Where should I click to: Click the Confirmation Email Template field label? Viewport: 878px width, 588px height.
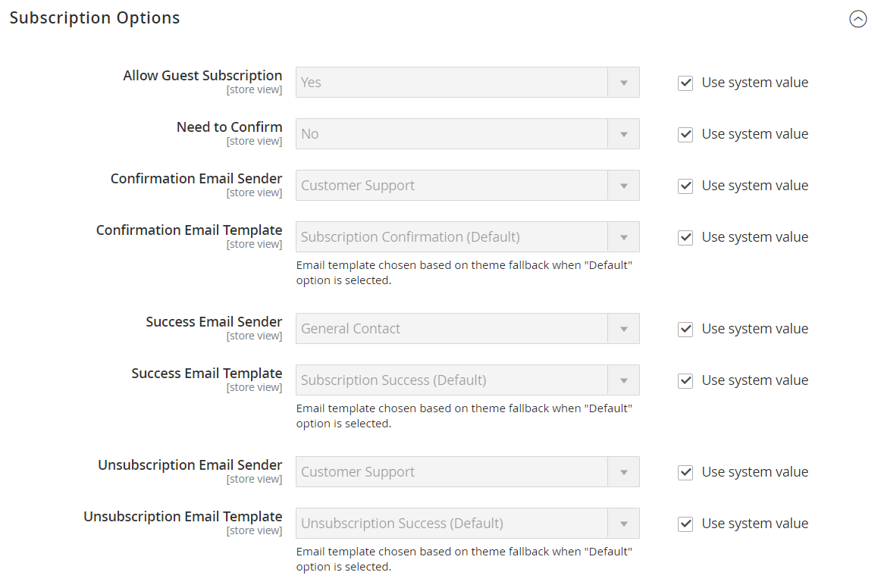pos(190,230)
